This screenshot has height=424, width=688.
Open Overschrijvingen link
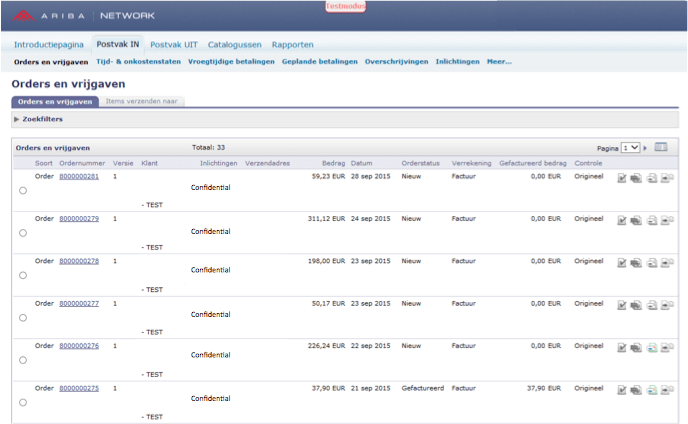click(x=396, y=61)
